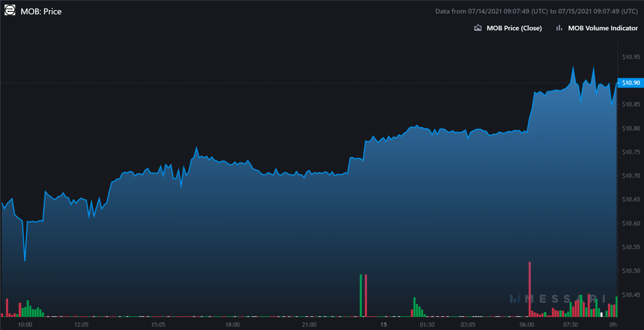Click the bar chart icon beside MOB Volume

click(559, 28)
